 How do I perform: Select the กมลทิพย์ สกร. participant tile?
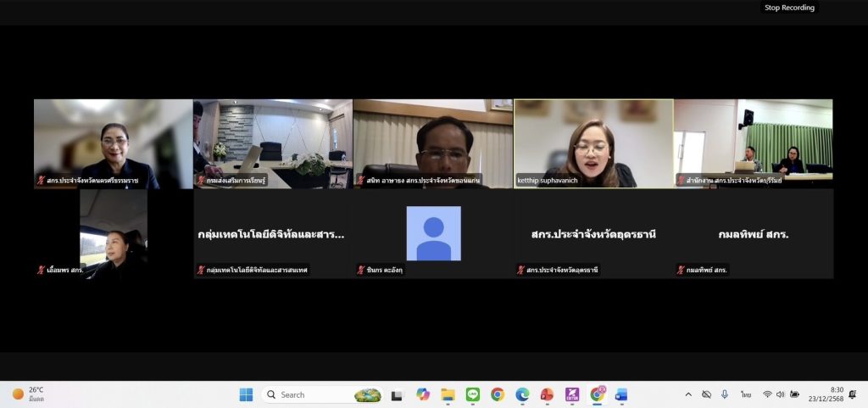(x=754, y=234)
